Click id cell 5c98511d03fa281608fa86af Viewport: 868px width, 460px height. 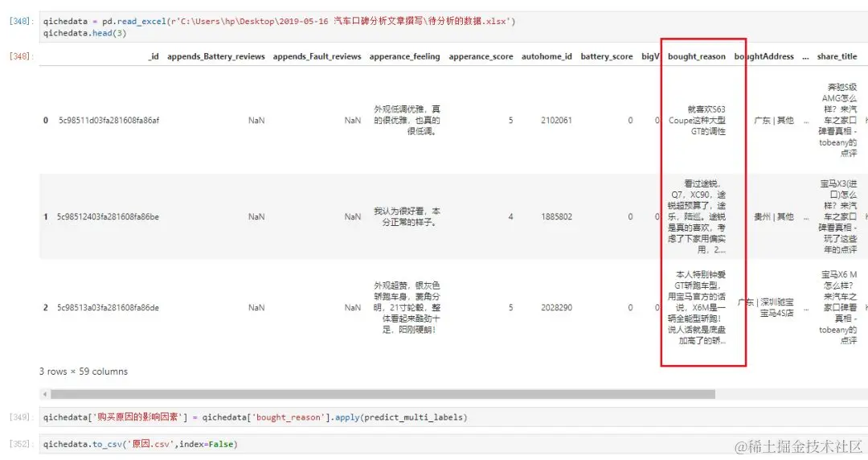(x=109, y=121)
